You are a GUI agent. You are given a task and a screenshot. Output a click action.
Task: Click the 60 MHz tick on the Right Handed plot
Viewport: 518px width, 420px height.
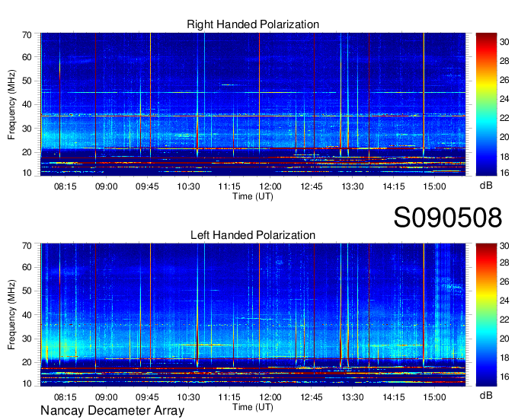(27, 57)
